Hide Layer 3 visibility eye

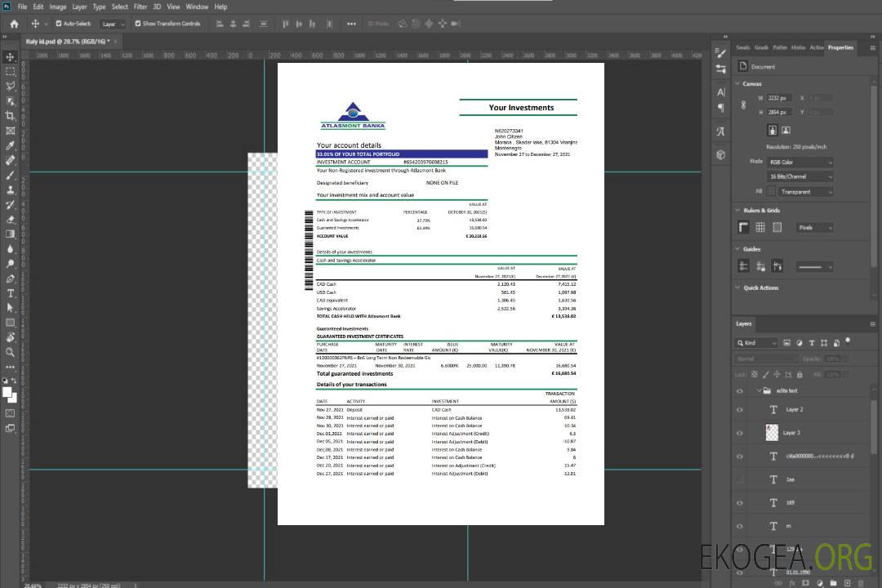pos(740,433)
